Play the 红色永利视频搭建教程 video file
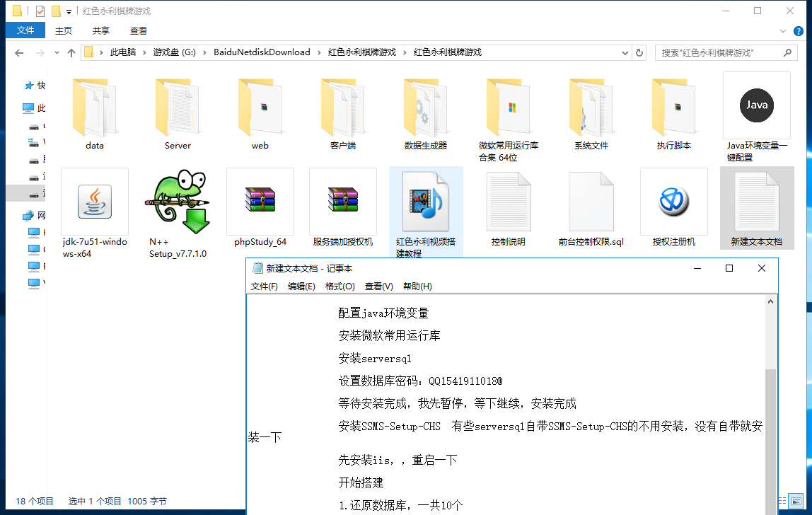Screen dimensions: 812x515 425,202
